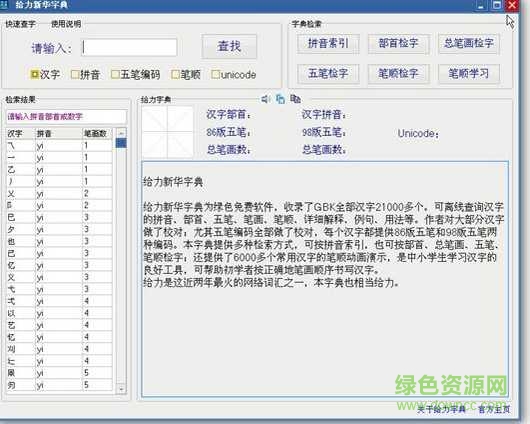
Task: Click the 86版五笔 label
Action: pyautogui.click(x=228, y=132)
